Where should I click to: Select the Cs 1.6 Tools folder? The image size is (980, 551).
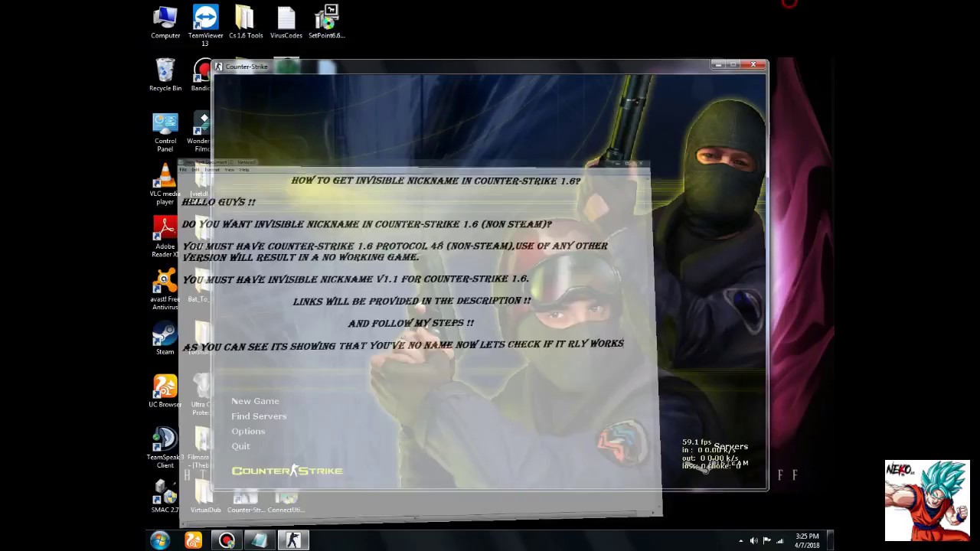point(245,23)
